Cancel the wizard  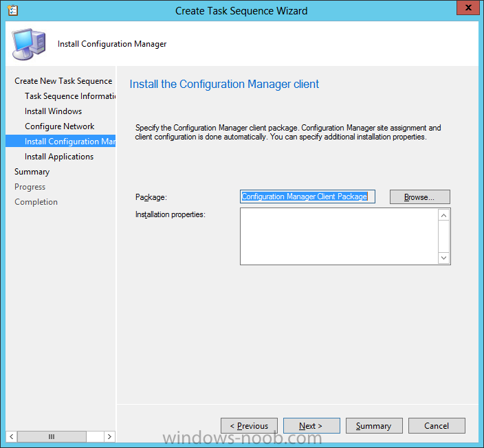[437, 426]
